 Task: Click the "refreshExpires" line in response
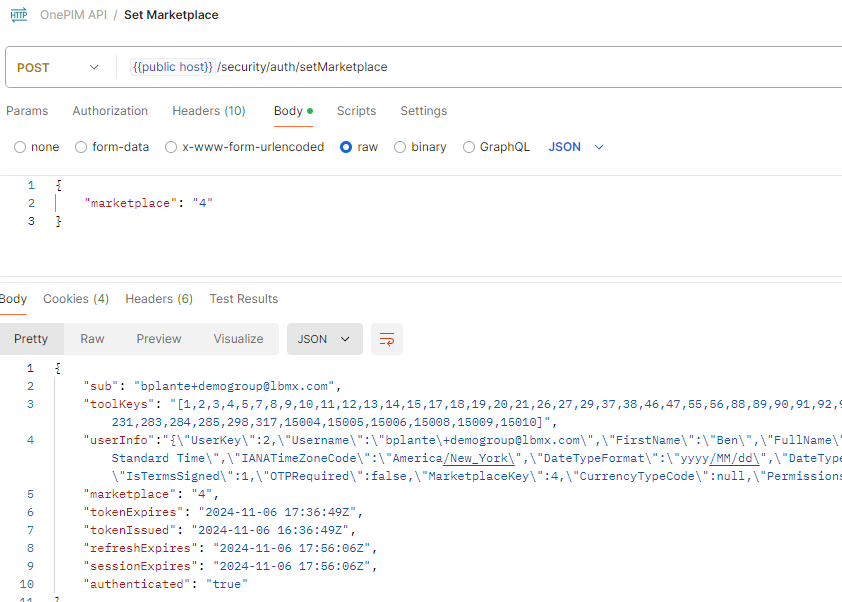click(x=230, y=548)
